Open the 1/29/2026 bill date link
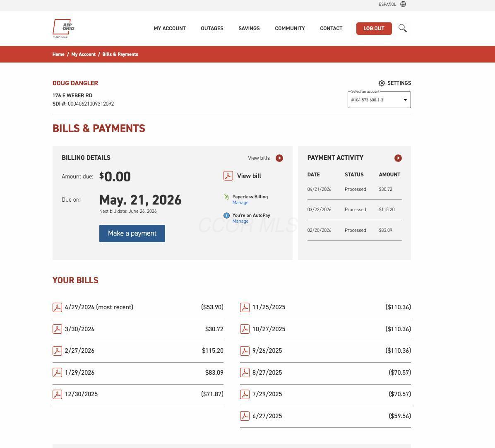 (x=79, y=373)
